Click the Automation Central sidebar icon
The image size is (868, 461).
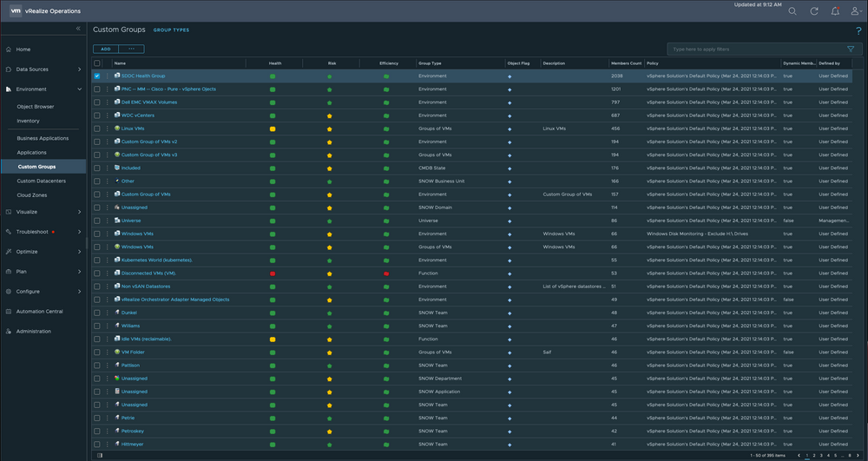[9, 312]
